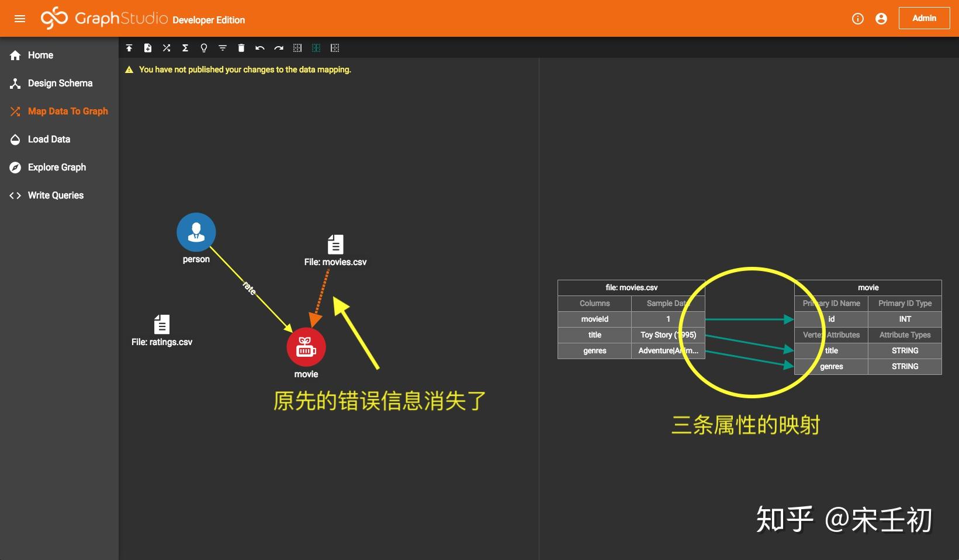The width and height of the screenshot is (959, 560).
Task: Click the user account icon
Action: (881, 19)
